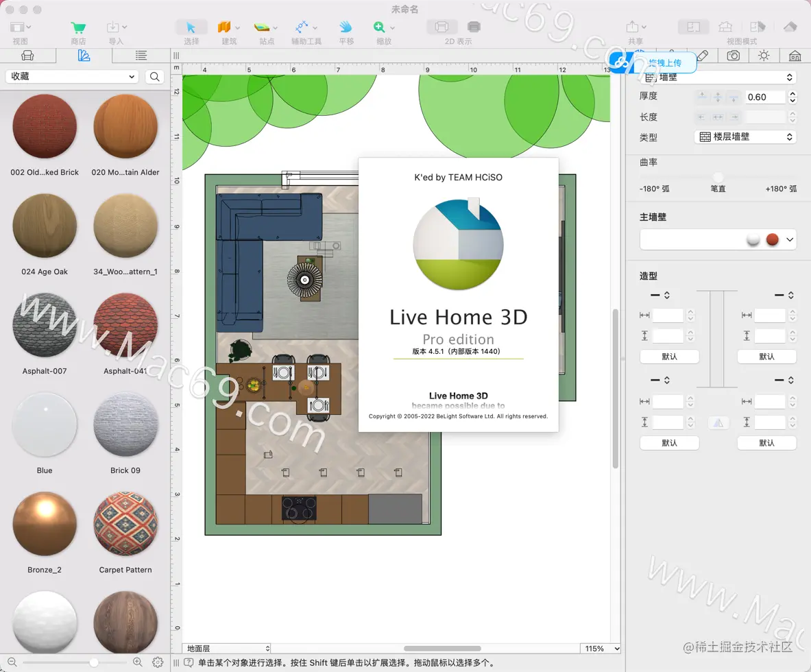Open the pencil inspector tab
Viewport: 811px width, 672px height.
[x=703, y=56]
